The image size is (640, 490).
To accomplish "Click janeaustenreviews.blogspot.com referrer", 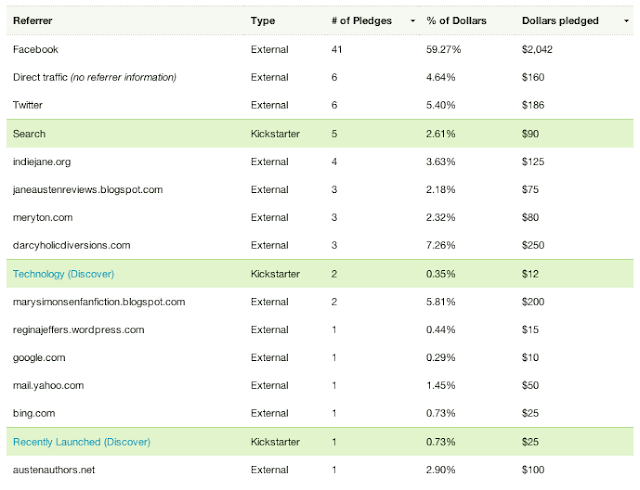I will click(x=88, y=189).
